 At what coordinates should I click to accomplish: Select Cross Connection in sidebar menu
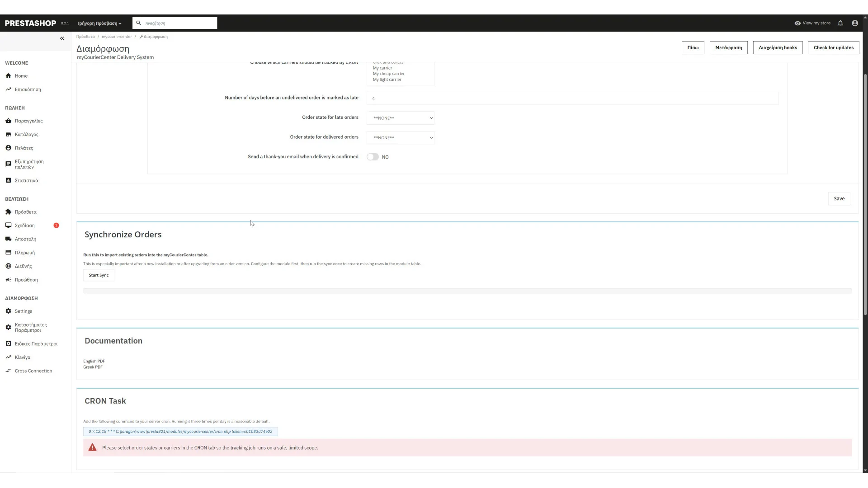pyautogui.click(x=33, y=371)
